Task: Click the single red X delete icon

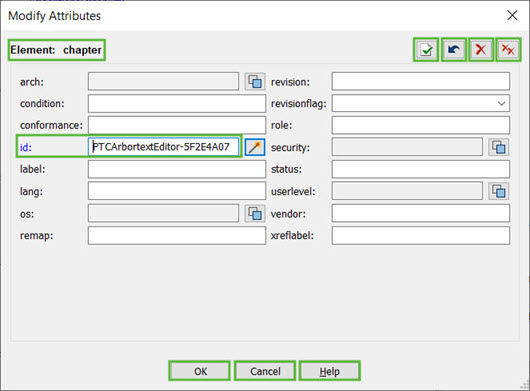Action: coord(481,50)
